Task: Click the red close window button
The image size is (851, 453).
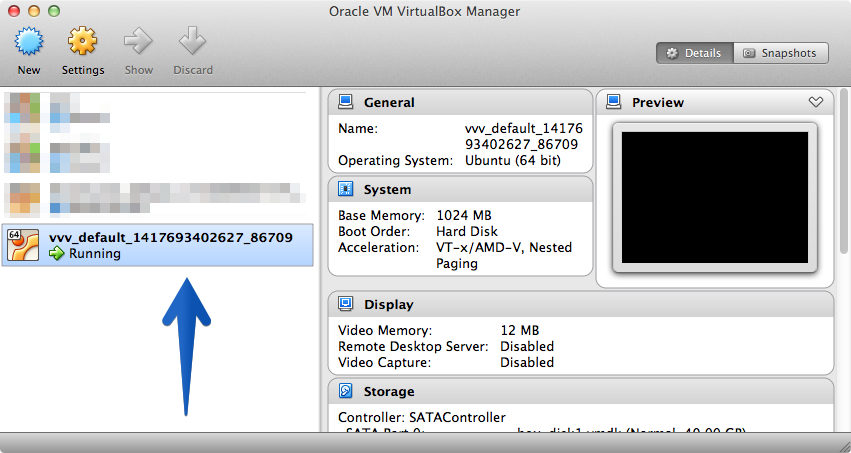Action: coord(15,11)
